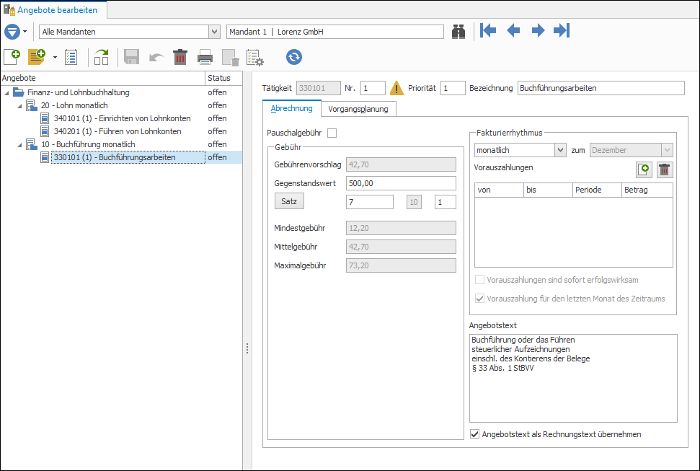Go to next client arrow

click(x=538, y=30)
